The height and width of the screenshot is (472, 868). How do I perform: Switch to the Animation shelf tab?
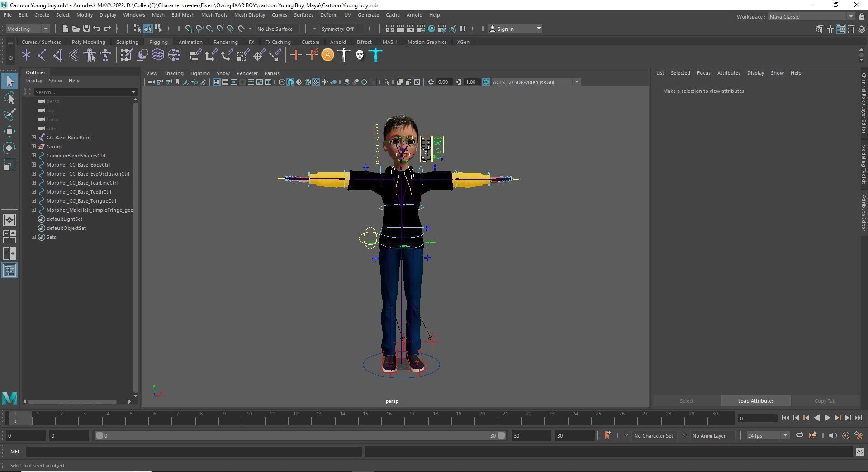pyautogui.click(x=190, y=42)
